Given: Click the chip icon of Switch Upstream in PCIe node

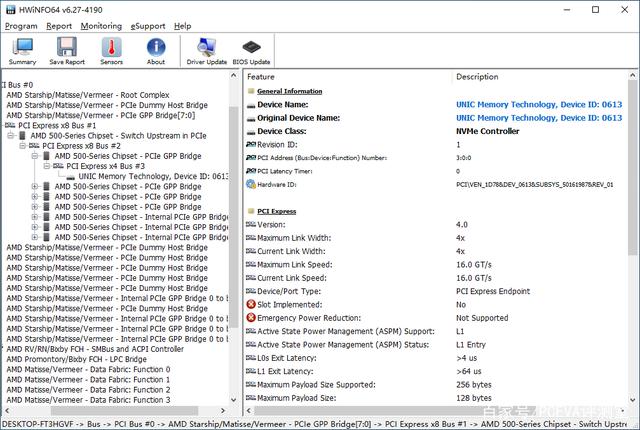Looking at the screenshot, I should click(x=23, y=135).
